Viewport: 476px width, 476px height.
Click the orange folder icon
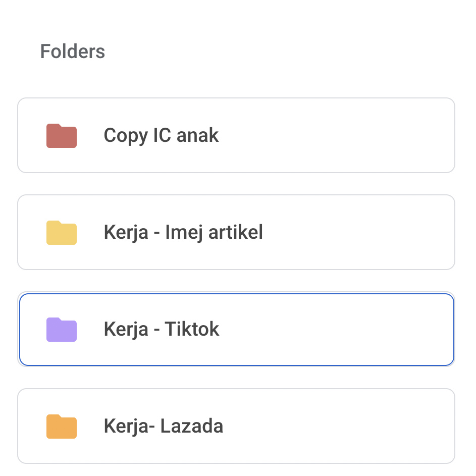(x=61, y=426)
